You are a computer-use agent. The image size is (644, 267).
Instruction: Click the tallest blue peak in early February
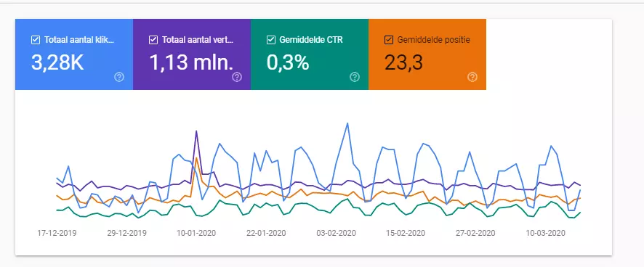[x=347, y=123]
